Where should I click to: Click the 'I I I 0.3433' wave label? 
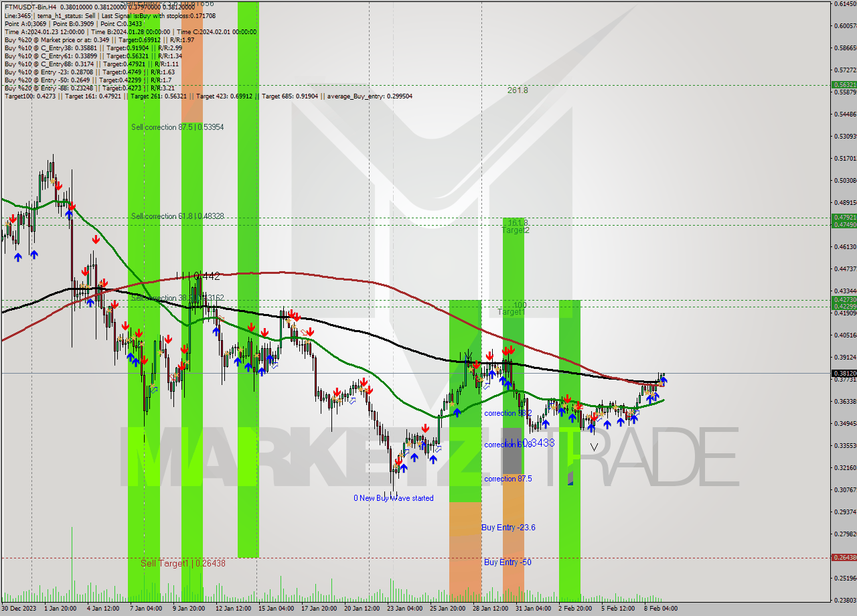(x=530, y=443)
